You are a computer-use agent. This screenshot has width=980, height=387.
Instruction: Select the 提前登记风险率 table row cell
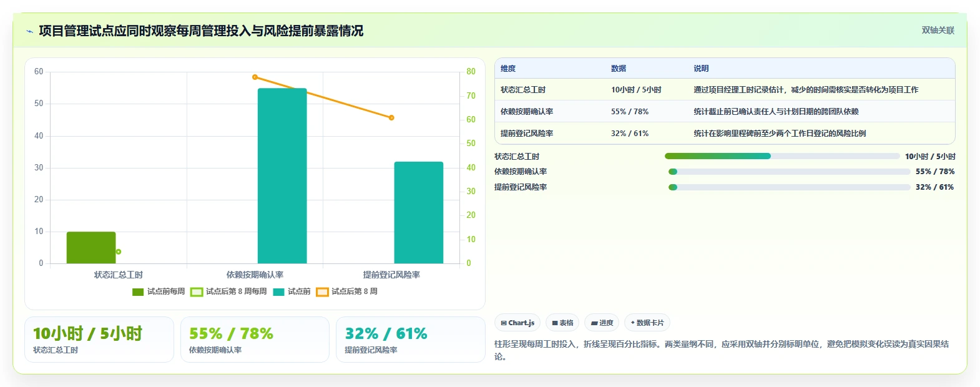click(527, 134)
